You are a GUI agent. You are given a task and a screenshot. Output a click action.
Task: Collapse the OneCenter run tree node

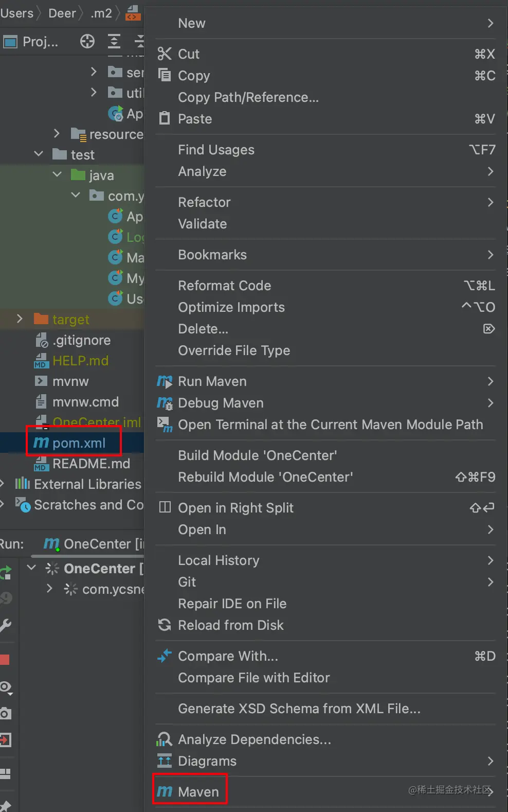pyautogui.click(x=31, y=568)
